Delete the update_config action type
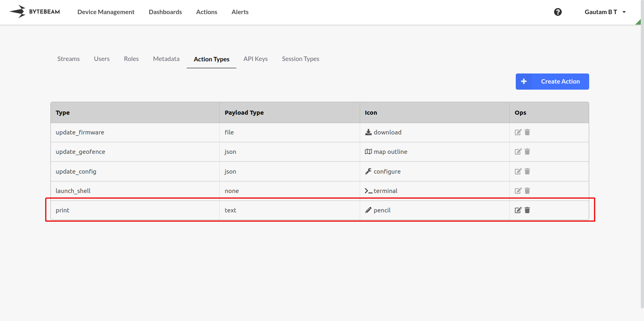644x321 pixels. [527, 171]
